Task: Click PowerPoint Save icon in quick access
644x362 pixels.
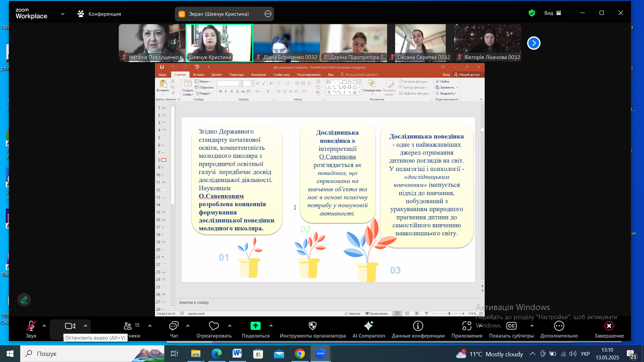Action: [162, 67]
